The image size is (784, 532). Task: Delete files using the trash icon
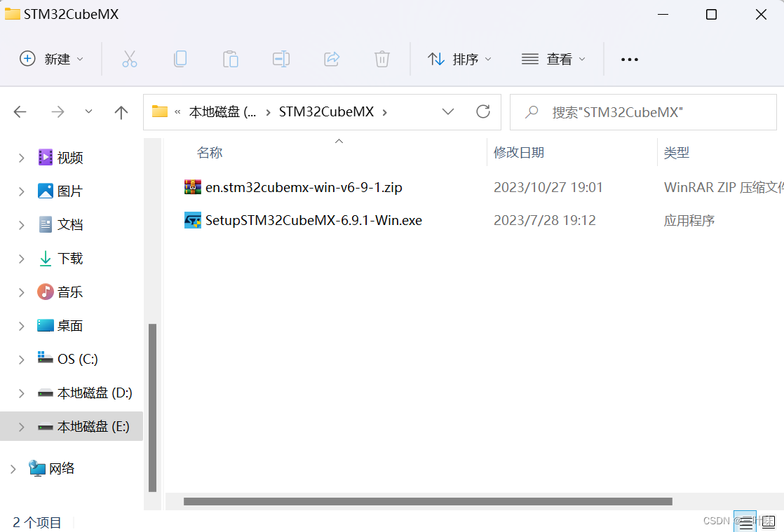pos(382,59)
